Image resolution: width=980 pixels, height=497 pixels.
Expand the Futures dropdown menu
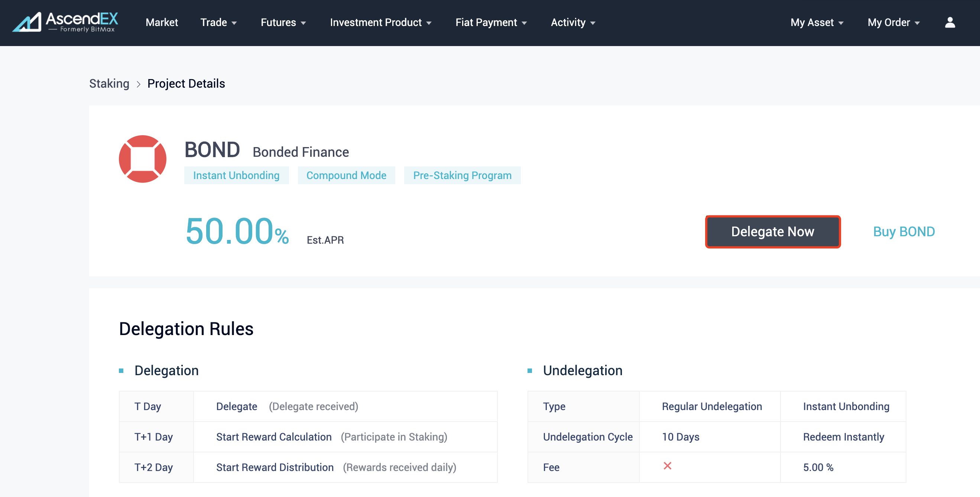[283, 22]
